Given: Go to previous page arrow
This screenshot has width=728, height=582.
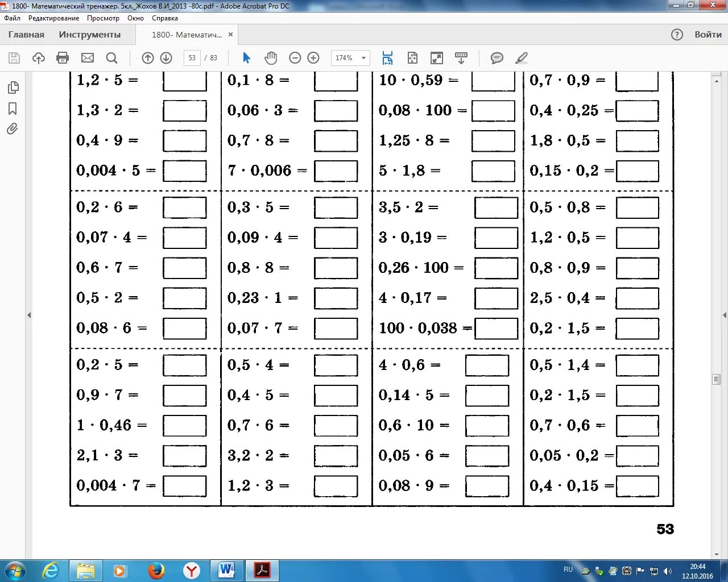Looking at the screenshot, I should click(148, 58).
